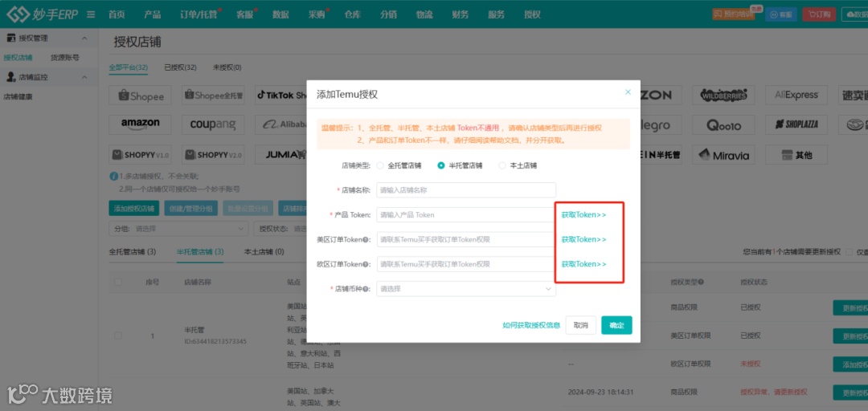Click 获取Token>> for 欧区订单Token

click(583, 264)
